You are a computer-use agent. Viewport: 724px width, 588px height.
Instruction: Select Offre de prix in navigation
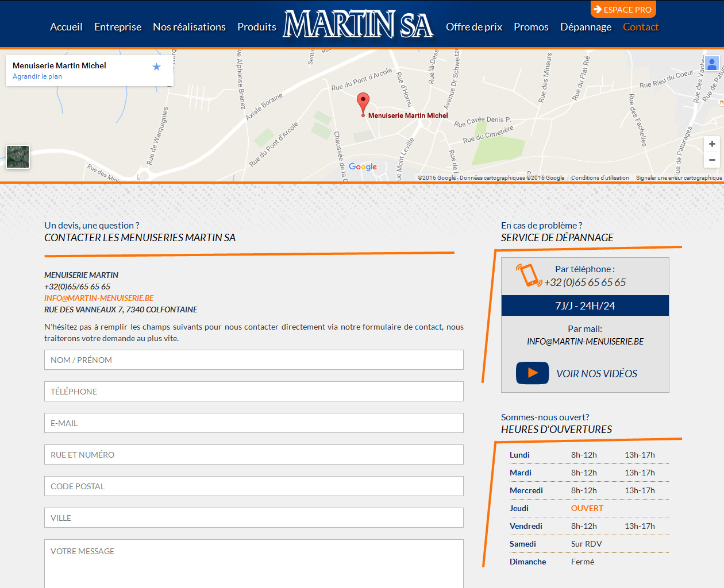[x=474, y=27]
